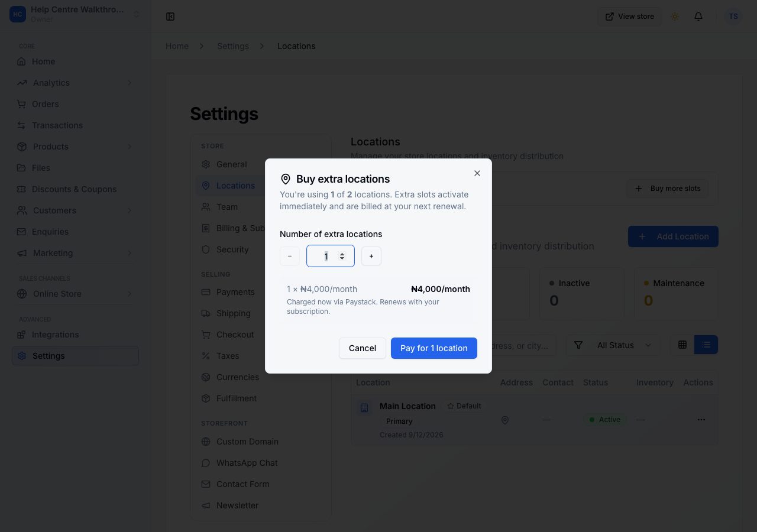
Task: Open View store link
Action: pos(629,17)
